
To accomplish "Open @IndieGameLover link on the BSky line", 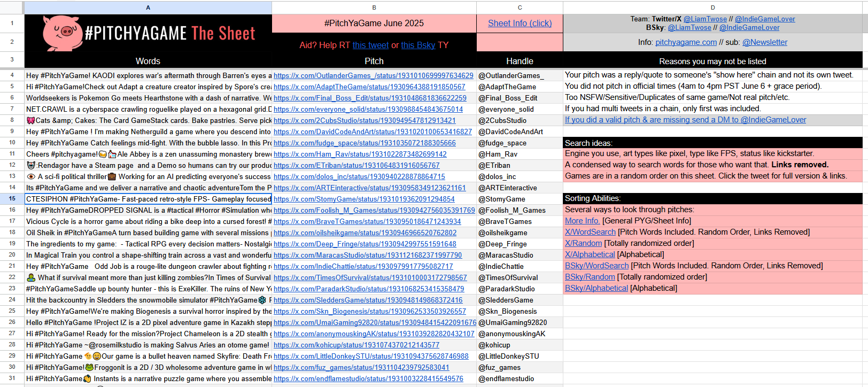I will (749, 27).
